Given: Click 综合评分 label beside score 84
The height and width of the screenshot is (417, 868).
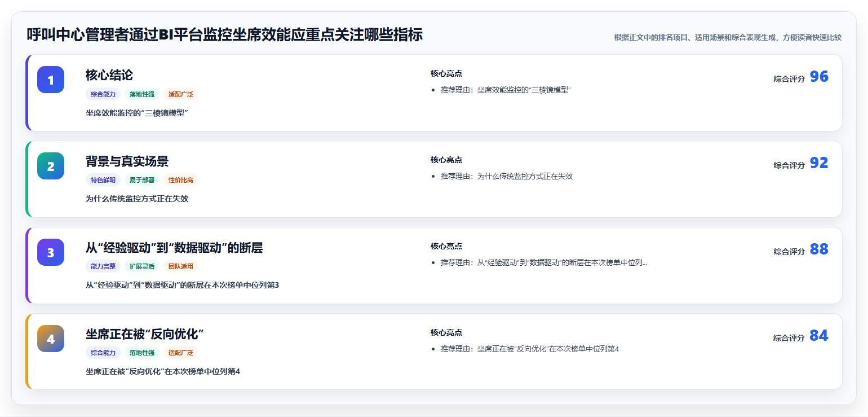Looking at the screenshot, I should pos(789,339).
